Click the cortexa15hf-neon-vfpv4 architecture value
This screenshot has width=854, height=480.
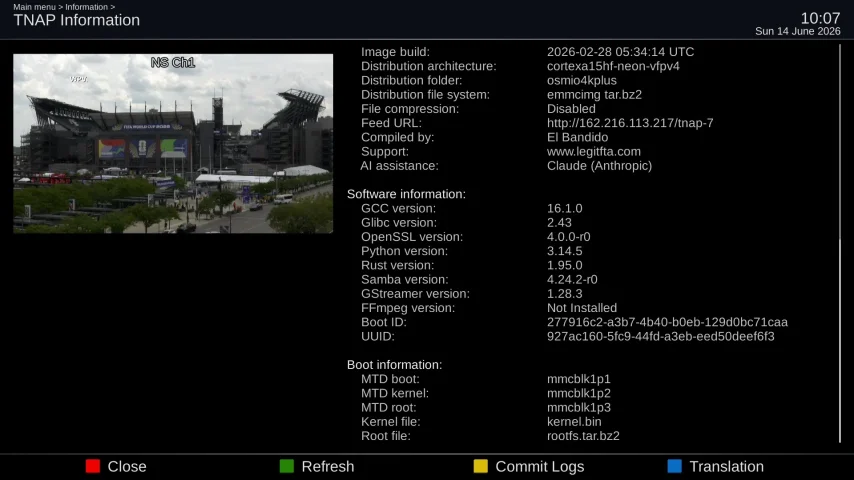[613, 66]
